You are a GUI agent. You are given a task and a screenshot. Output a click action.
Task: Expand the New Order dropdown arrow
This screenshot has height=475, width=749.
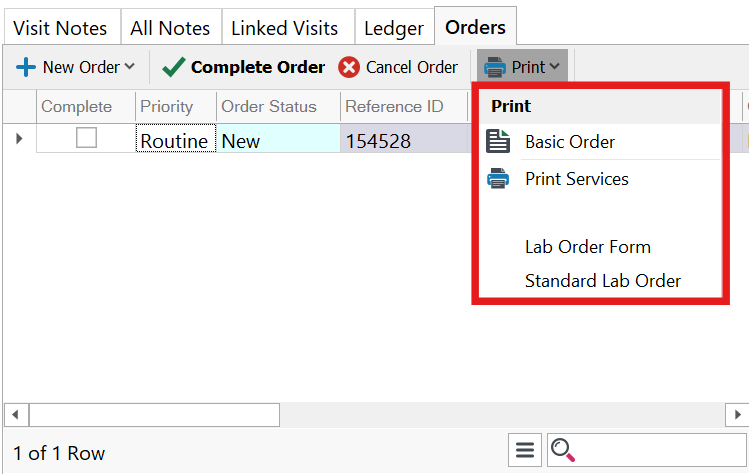129,68
